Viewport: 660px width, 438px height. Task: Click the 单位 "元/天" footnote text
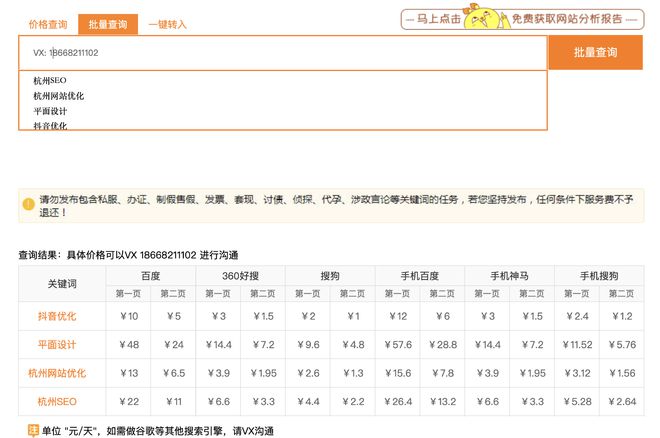[x=158, y=431]
